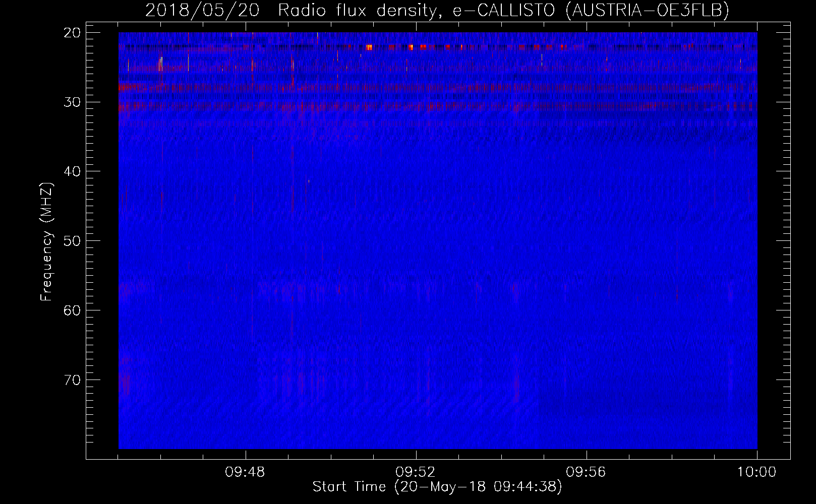Click the time tick label '10:00'
This screenshot has height=504, width=816.
coord(756,472)
